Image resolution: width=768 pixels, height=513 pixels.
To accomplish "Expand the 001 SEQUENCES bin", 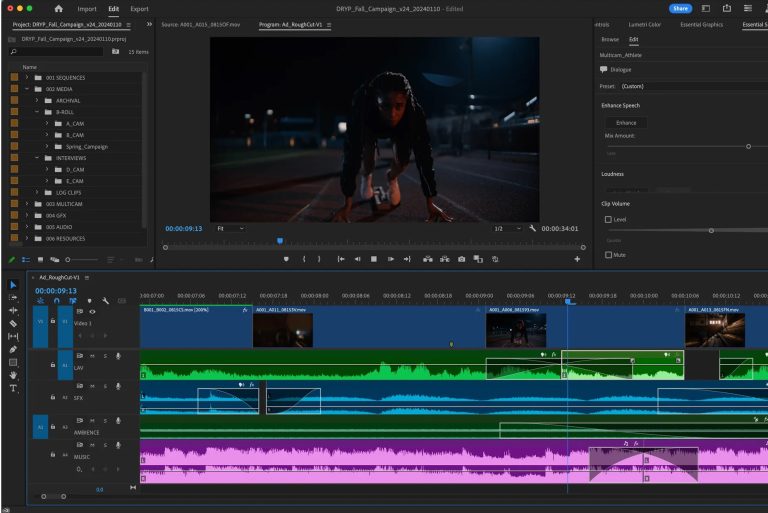I will tap(27, 77).
